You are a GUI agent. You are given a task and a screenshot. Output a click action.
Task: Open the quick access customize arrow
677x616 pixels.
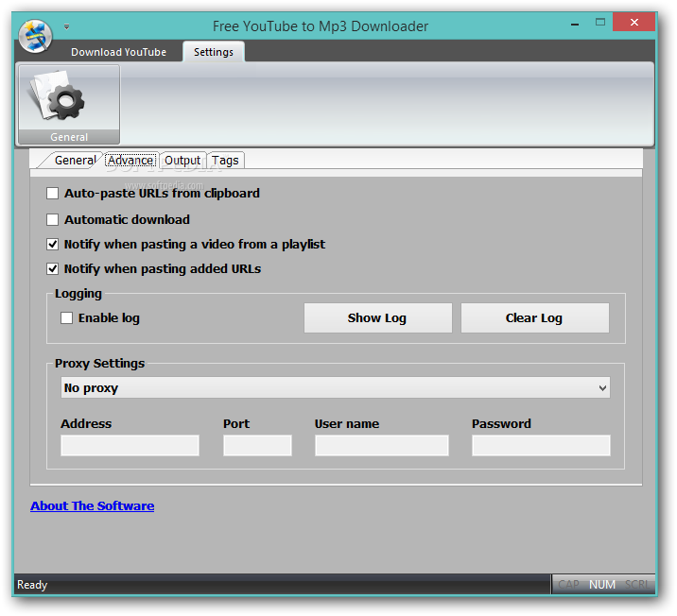coord(66,26)
